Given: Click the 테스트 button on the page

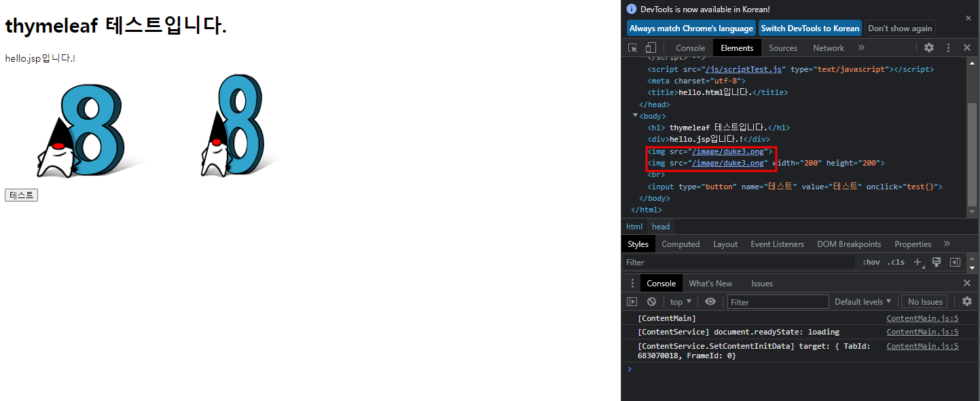Looking at the screenshot, I should pos(21,195).
